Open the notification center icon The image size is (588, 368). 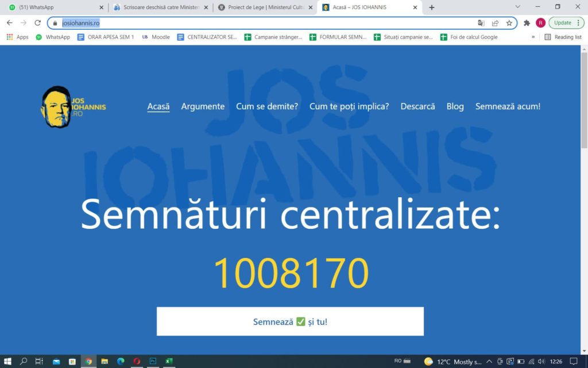[x=574, y=362]
